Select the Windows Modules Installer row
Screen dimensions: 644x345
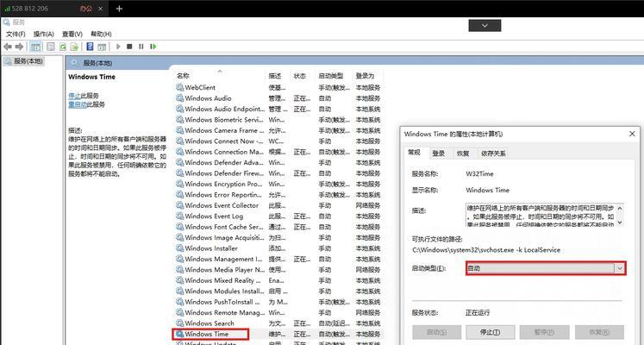point(278,291)
